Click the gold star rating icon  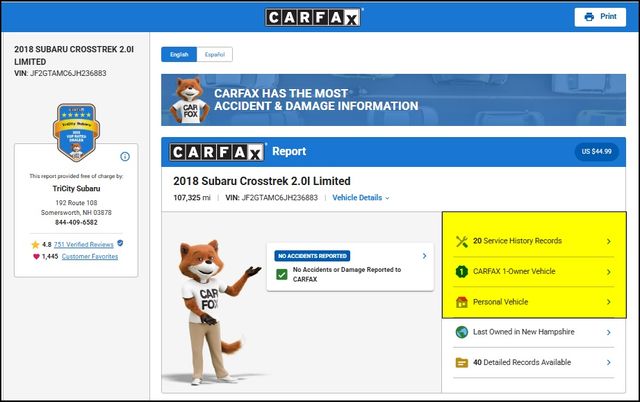click(36, 244)
